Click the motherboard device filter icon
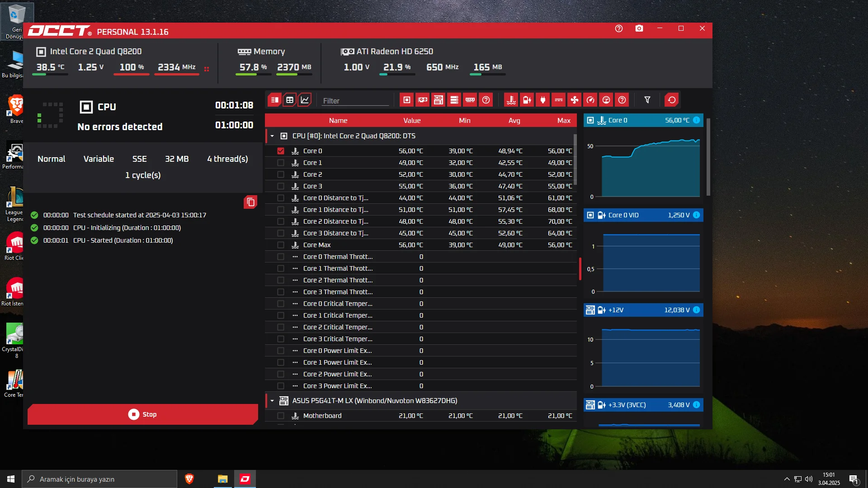 439,100
